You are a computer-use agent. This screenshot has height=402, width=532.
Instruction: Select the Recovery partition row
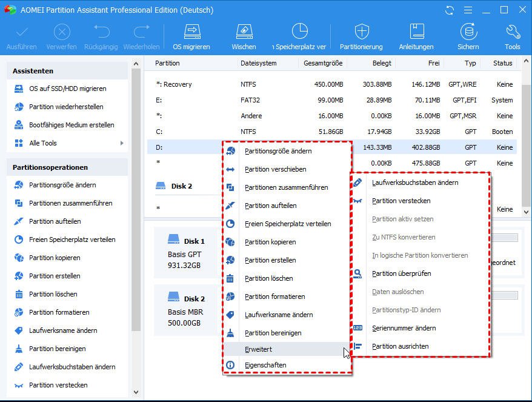(332, 84)
